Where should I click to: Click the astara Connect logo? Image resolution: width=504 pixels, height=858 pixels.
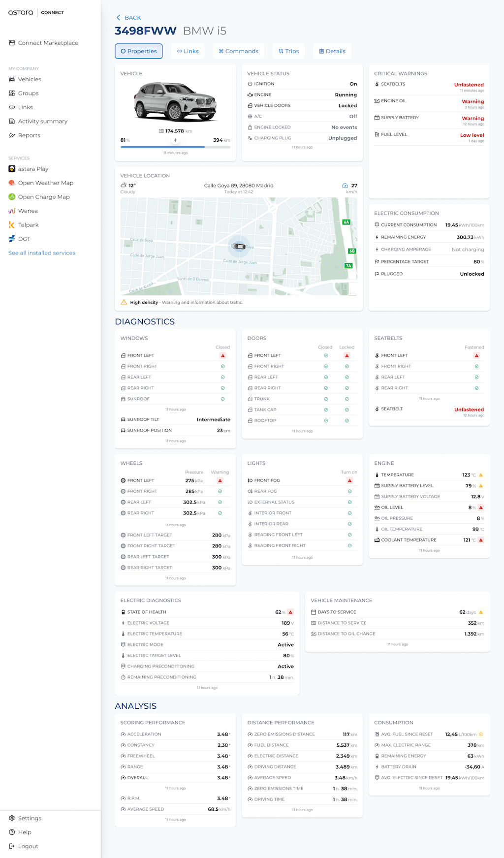[x=36, y=12]
